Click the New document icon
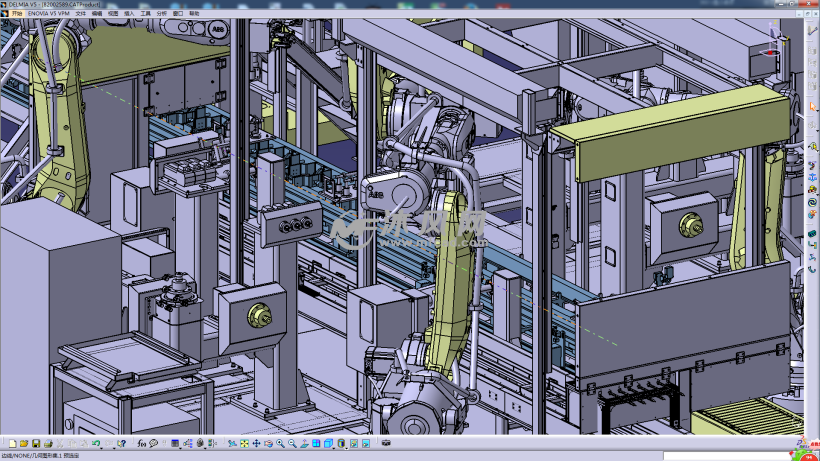Viewport: 820px width, 461px height. pyautogui.click(x=11, y=443)
